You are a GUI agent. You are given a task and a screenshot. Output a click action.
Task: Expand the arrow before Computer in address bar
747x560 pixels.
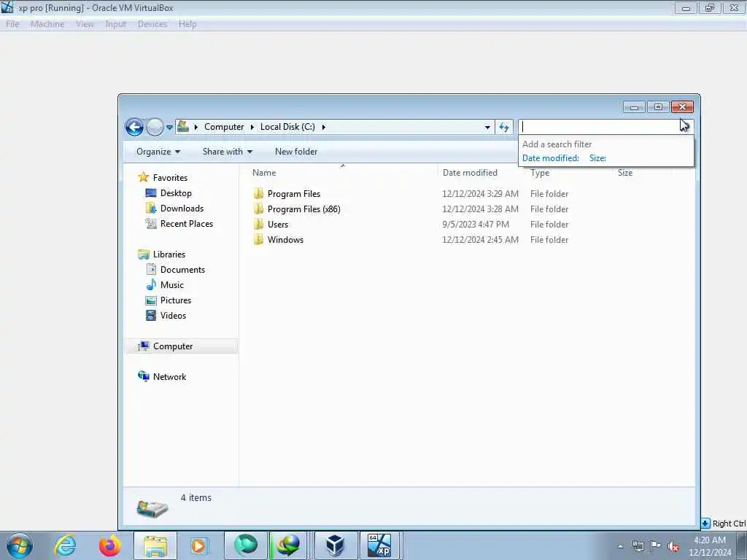[x=196, y=127]
